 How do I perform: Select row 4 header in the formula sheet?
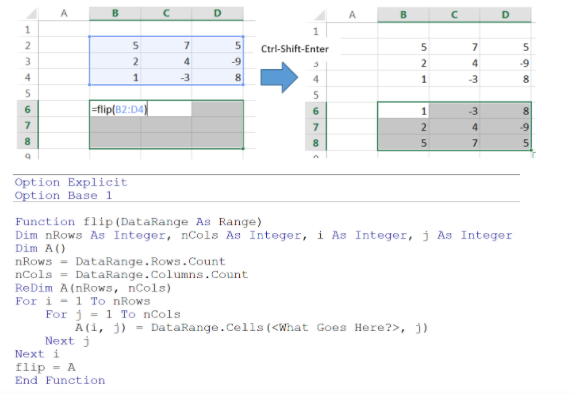pyautogui.click(x=27, y=77)
